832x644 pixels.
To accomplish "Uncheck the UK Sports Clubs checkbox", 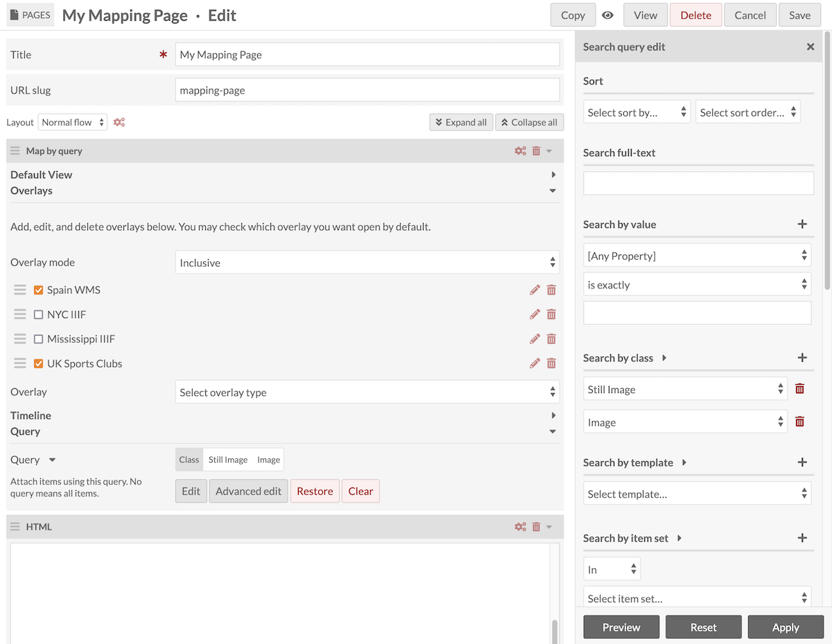I will 39,363.
